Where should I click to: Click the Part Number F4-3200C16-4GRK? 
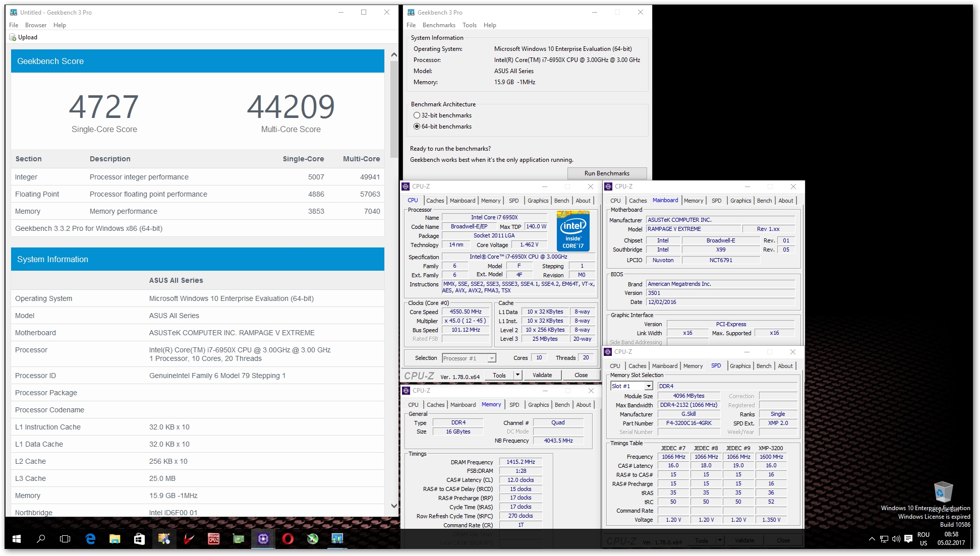click(688, 423)
